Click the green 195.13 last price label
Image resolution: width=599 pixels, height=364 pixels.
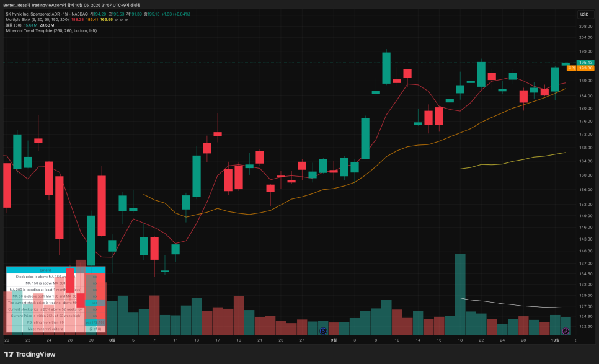coord(585,62)
